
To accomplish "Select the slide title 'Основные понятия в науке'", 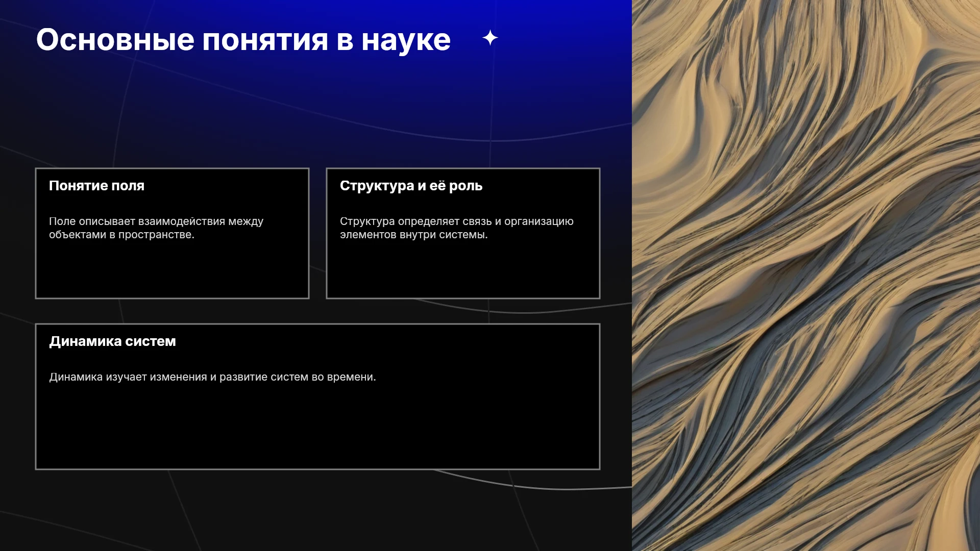I will (x=243, y=40).
